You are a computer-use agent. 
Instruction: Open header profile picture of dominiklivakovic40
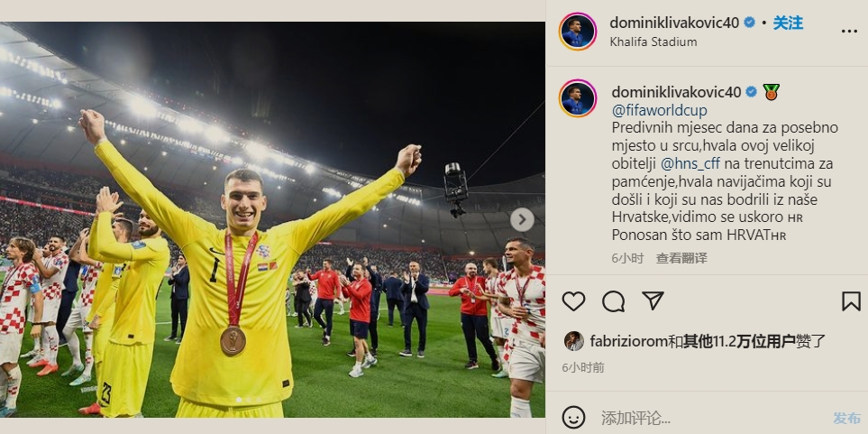[578, 32]
